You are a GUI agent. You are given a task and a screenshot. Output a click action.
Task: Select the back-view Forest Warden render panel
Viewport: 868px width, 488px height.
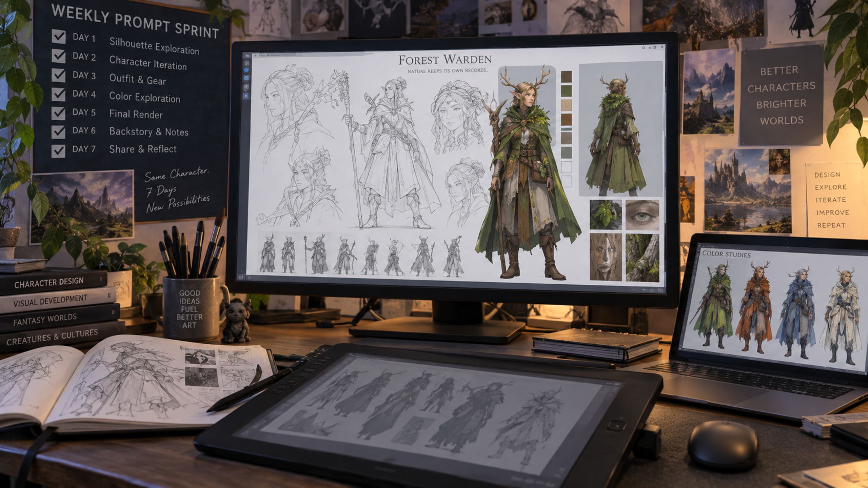620,129
